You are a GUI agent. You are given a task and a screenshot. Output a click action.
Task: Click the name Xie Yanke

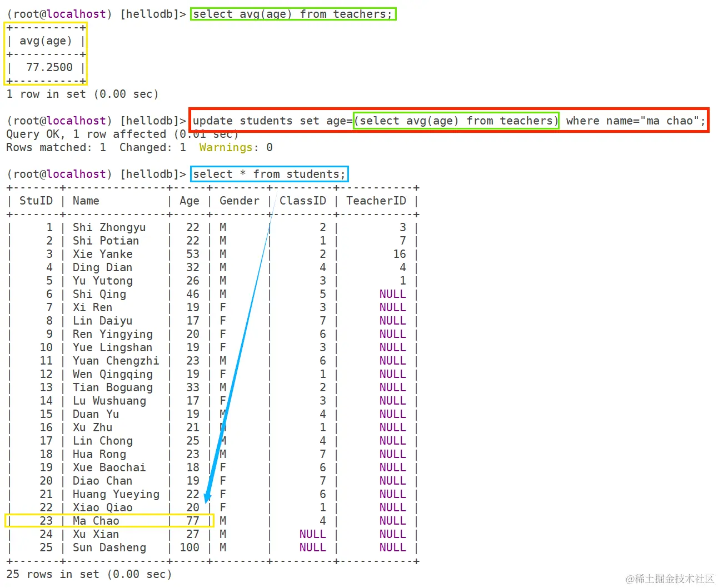102,254
